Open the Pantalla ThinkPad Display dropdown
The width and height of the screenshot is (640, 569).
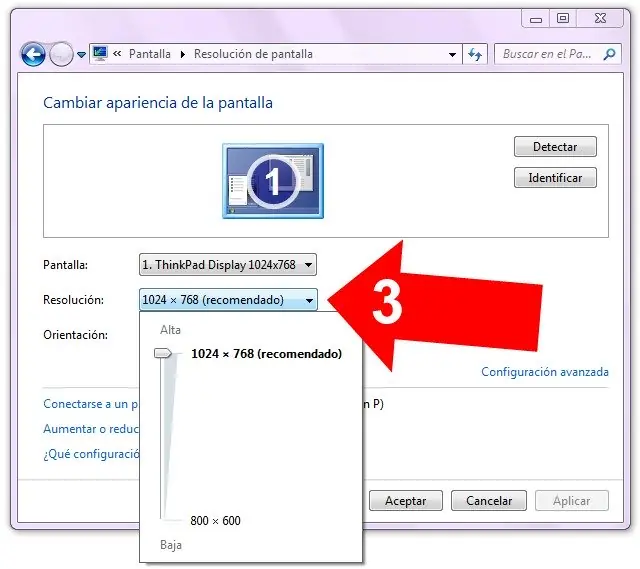click(x=228, y=265)
